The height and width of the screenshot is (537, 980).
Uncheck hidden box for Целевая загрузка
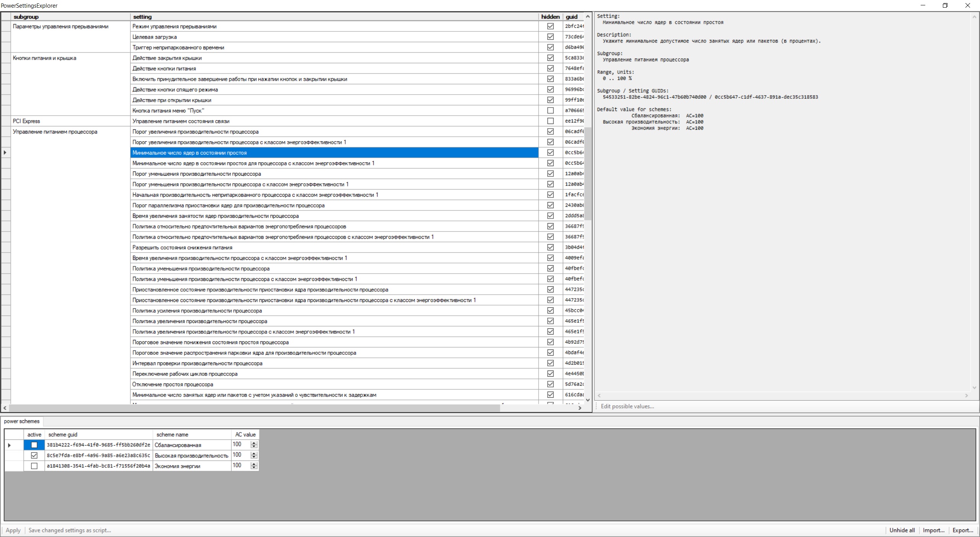[x=550, y=37]
